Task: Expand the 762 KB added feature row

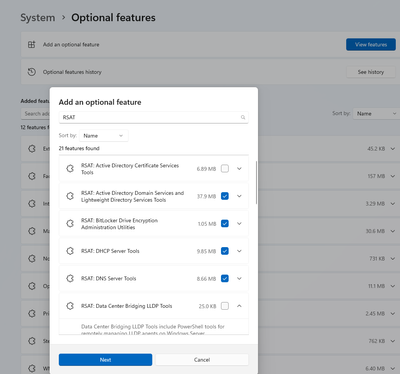Action: 393,341
